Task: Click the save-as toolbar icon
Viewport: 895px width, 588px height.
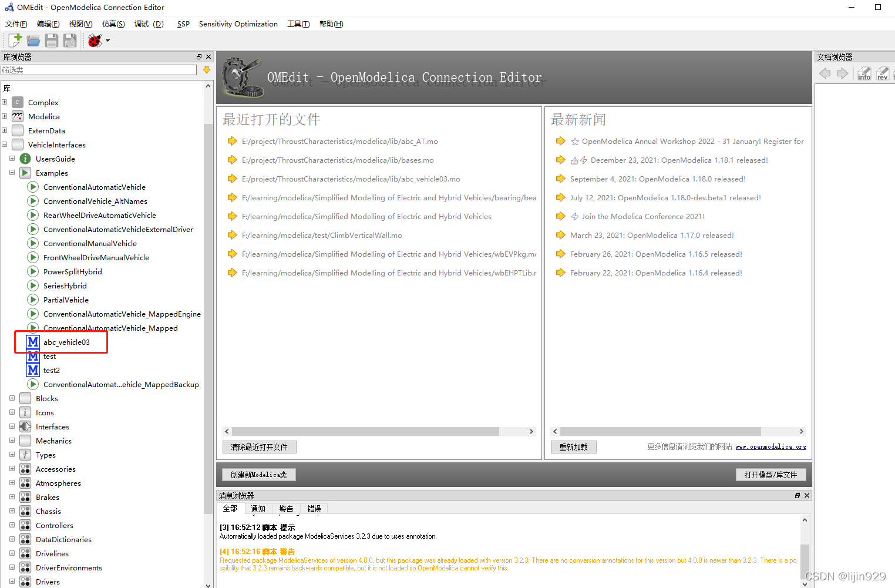Action: 70,40
